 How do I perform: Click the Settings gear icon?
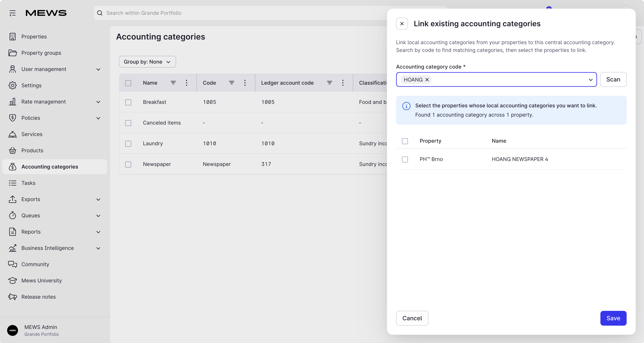tap(13, 85)
